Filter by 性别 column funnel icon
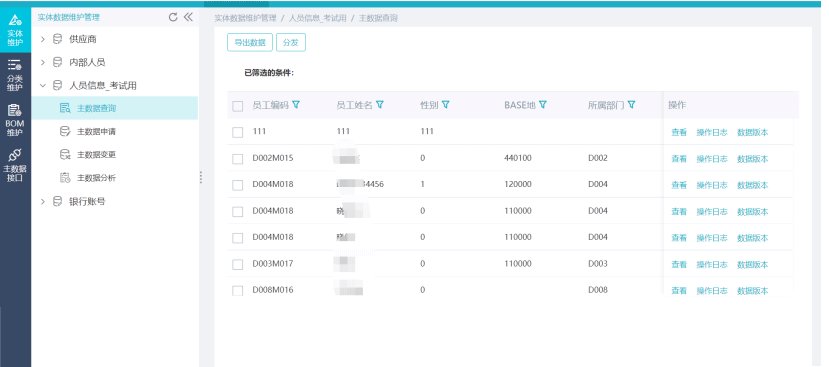The width and height of the screenshot is (829, 367). tap(446, 105)
